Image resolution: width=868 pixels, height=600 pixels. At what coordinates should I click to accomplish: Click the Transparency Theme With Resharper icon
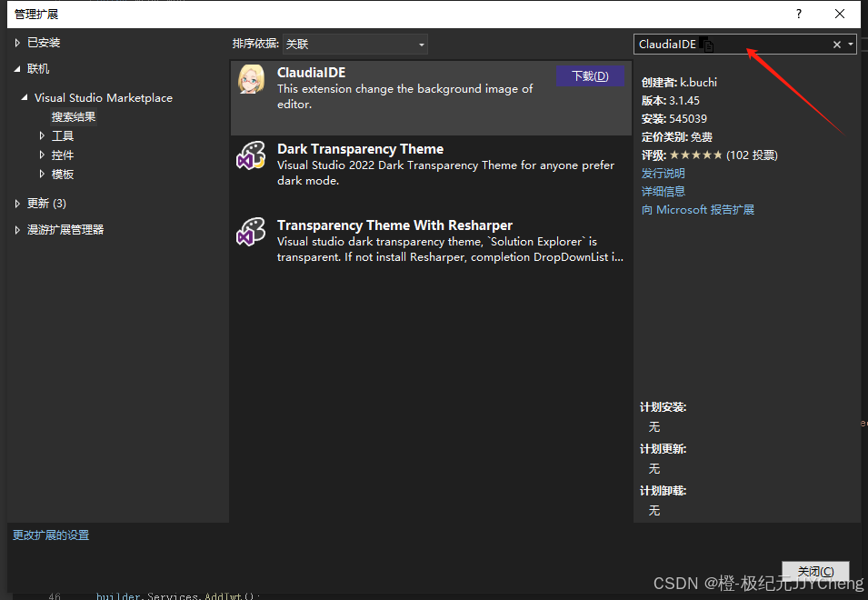[251, 232]
